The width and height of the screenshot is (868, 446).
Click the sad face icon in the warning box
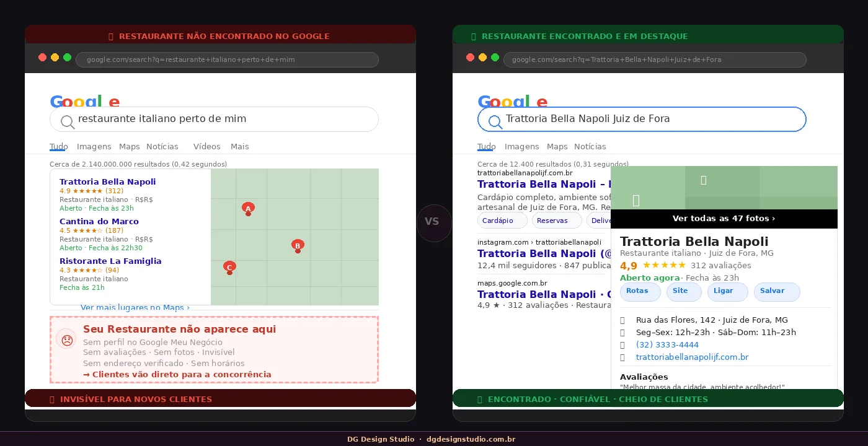(x=67, y=339)
